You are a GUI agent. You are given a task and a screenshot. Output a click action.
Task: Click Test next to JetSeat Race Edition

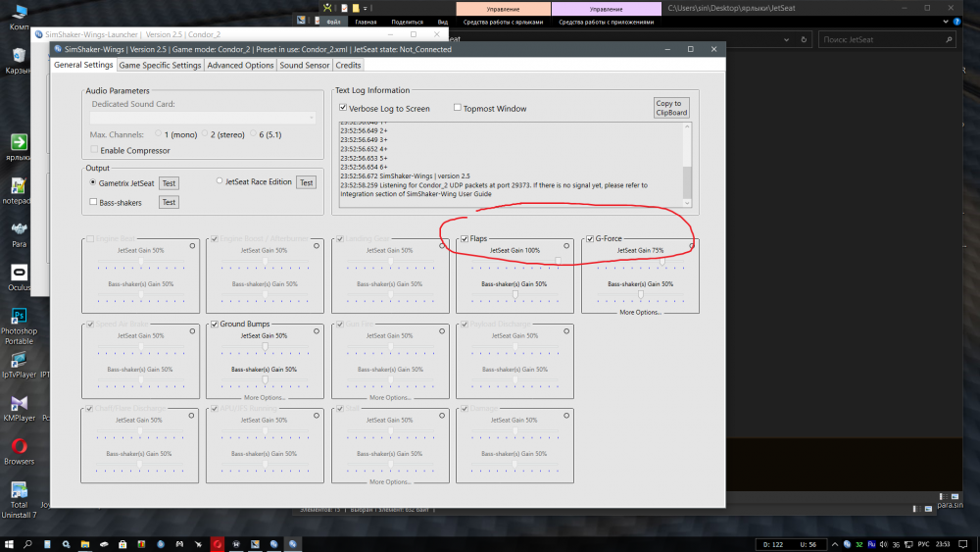(x=306, y=182)
